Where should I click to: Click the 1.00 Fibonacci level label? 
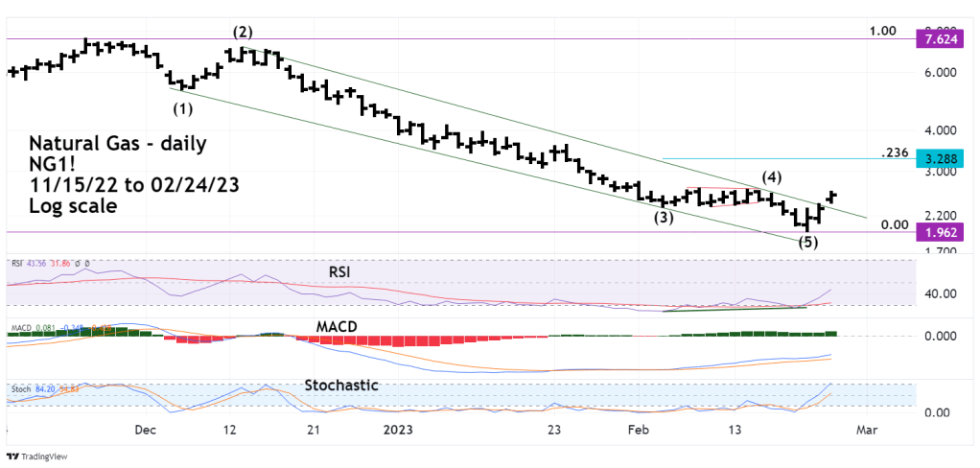[x=882, y=31]
